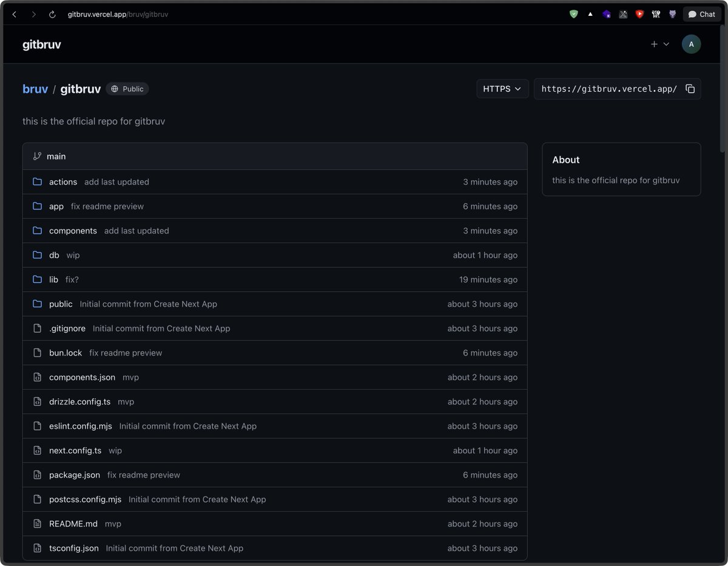Click the components.json code file icon
The width and height of the screenshot is (728, 566).
click(x=37, y=377)
